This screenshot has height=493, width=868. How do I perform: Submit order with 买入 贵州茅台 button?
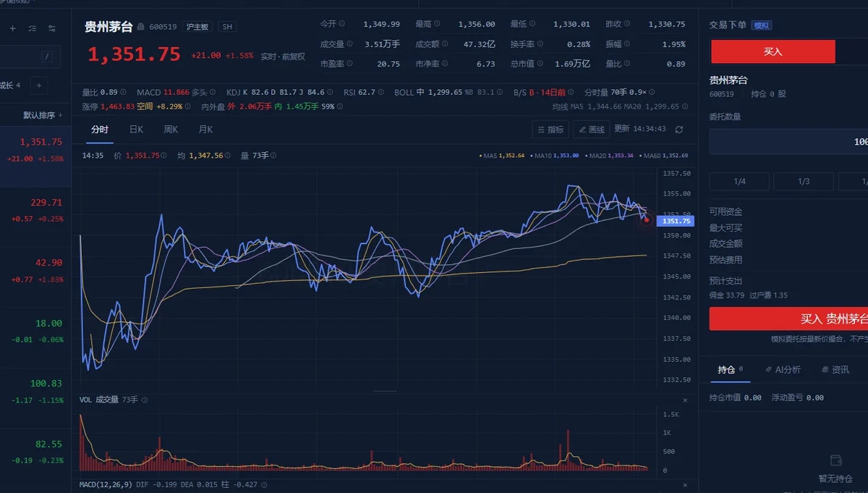[x=788, y=319]
